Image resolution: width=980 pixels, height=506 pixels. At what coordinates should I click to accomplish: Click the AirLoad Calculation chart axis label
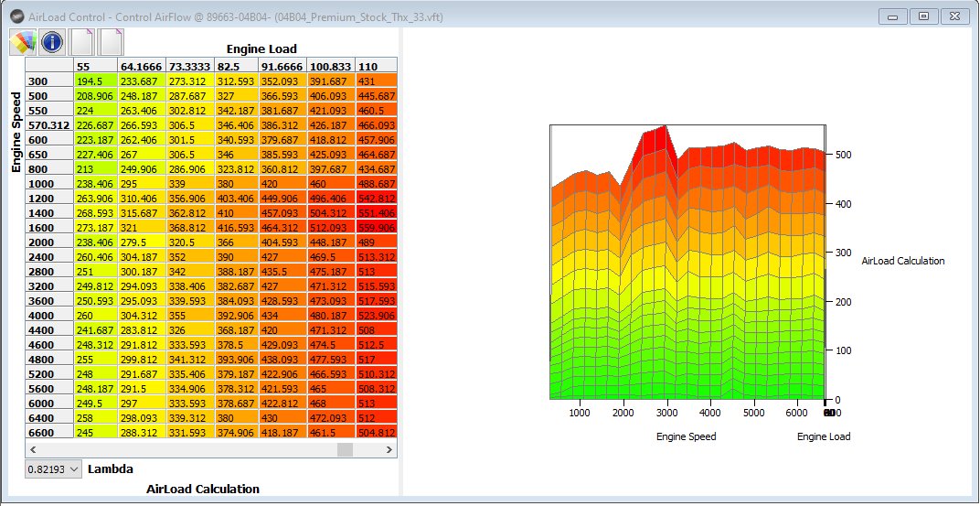click(x=903, y=261)
